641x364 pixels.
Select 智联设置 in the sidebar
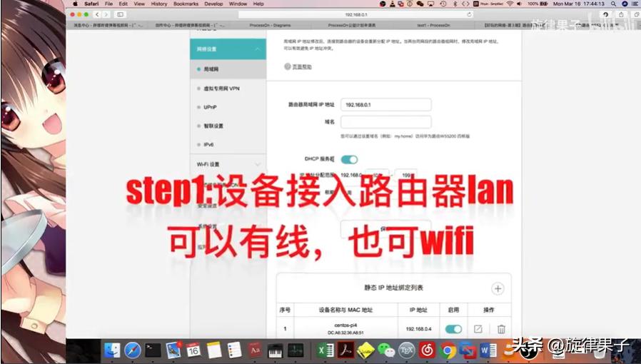click(228, 126)
